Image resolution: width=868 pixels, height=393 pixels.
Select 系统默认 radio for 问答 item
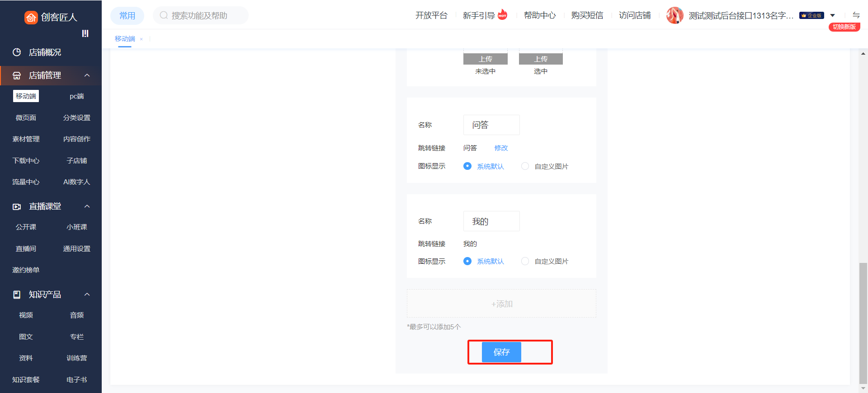click(467, 166)
